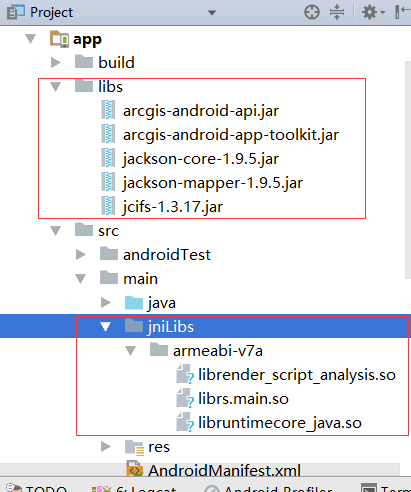Click the libruntimecore_java.so unknown file icon
411x492 pixels.
coord(185,422)
